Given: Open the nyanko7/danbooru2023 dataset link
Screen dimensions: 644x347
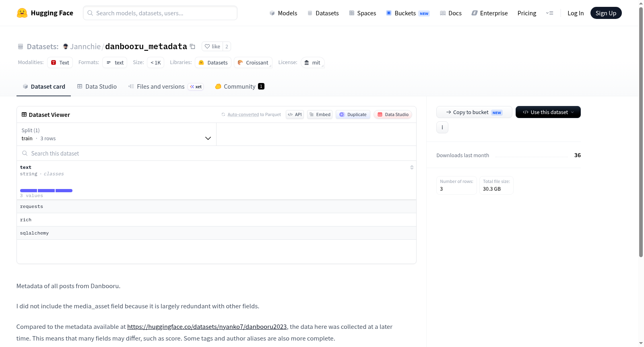Looking at the screenshot, I should [207, 326].
